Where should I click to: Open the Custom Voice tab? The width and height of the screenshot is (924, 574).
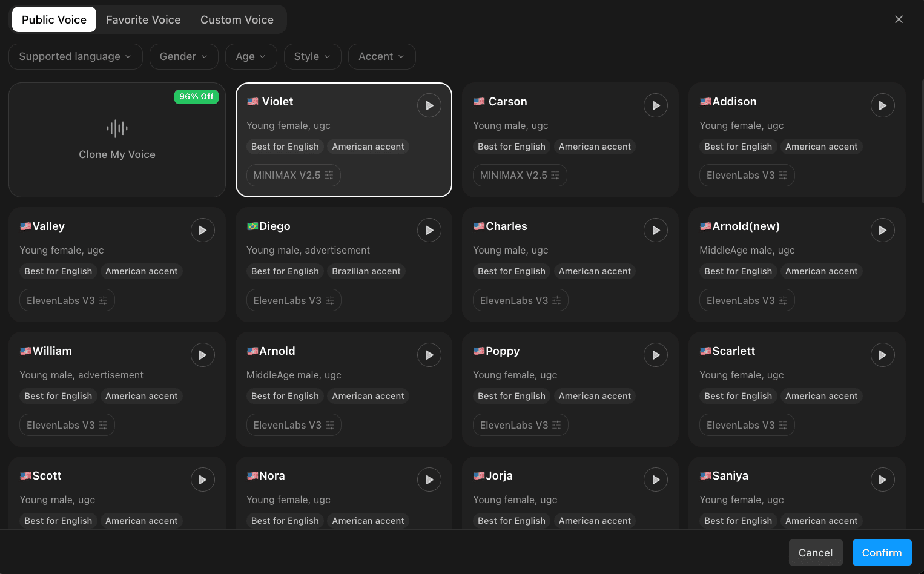click(x=237, y=19)
